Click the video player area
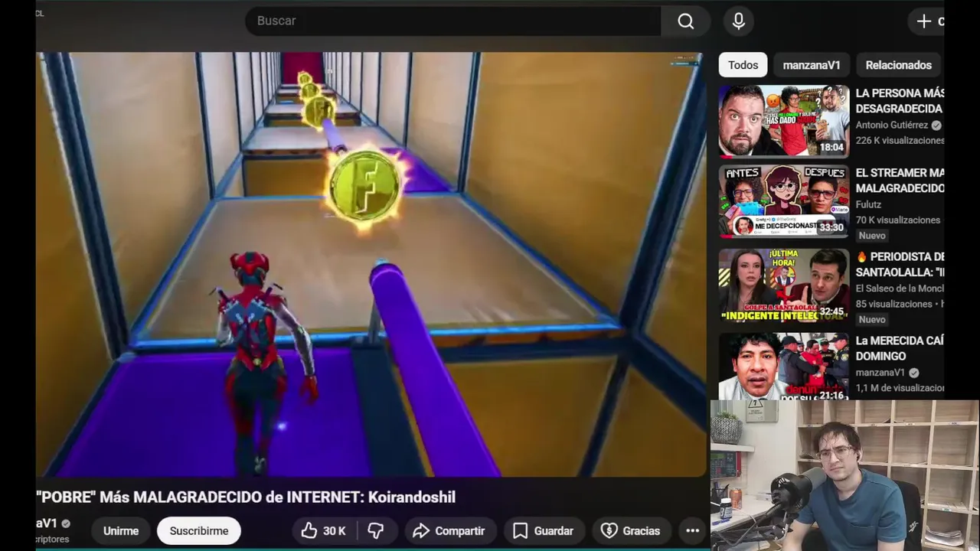Viewport: 980px width, 551px height. pyautogui.click(x=371, y=264)
